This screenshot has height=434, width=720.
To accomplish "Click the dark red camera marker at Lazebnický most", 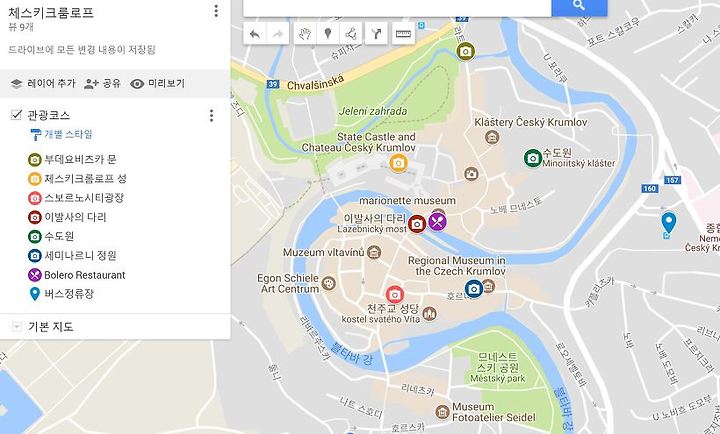I will (x=417, y=224).
